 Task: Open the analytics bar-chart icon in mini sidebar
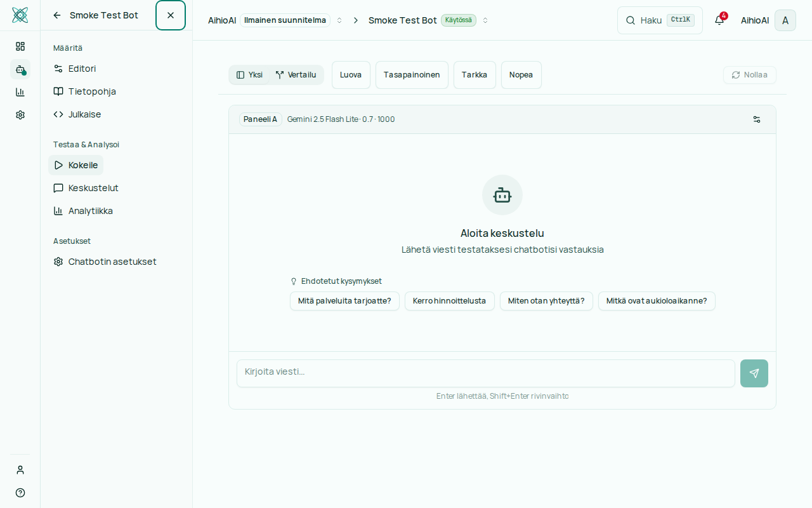20,92
